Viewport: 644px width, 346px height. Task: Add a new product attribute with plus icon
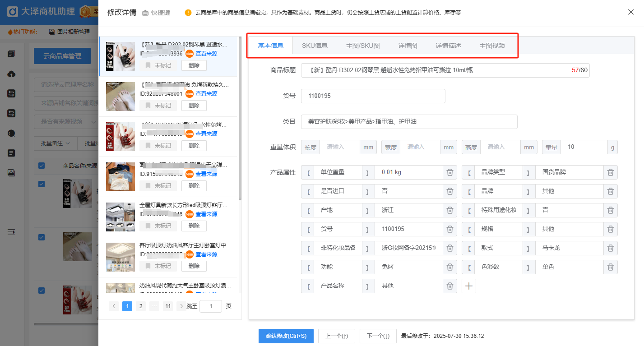click(469, 286)
